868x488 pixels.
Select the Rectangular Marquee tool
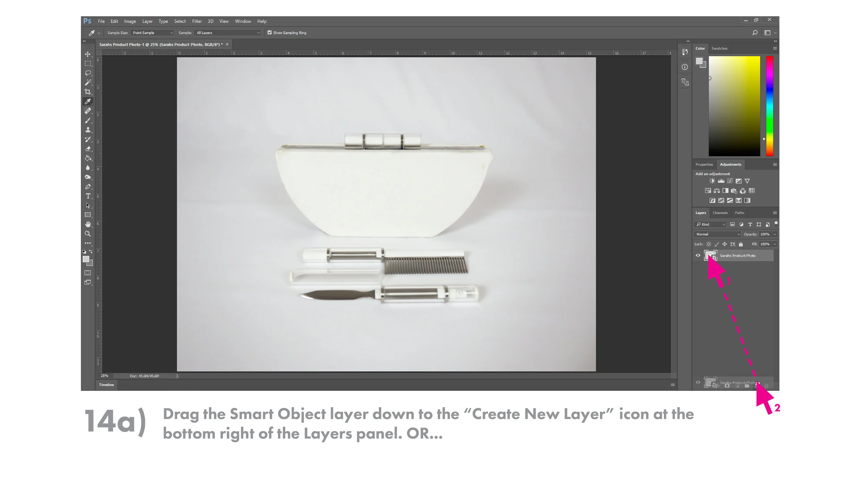tap(88, 64)
